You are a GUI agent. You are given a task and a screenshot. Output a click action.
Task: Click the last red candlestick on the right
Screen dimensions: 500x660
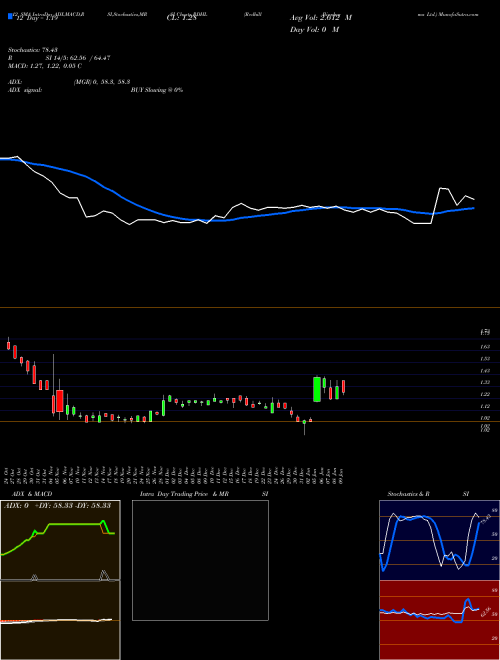pyautogui.click(x=344, y=387)
